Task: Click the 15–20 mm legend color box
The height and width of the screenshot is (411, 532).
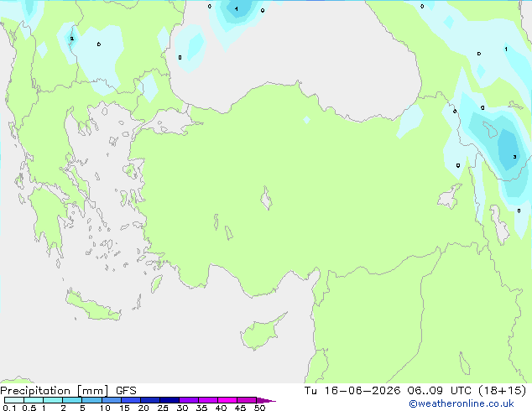Action: pos(131,400)
